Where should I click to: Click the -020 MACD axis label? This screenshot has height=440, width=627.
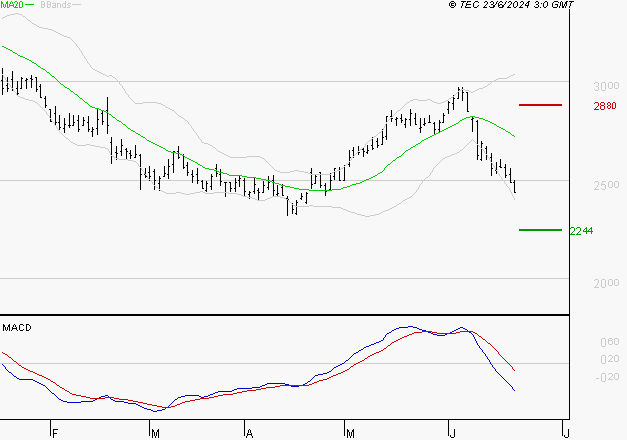point(607,377)
